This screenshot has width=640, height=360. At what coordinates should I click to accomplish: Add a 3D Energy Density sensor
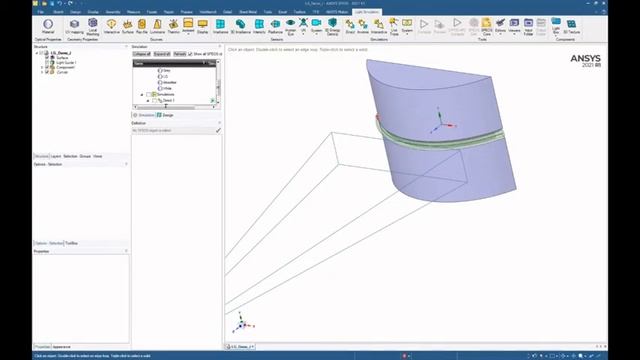click(332, 27)
